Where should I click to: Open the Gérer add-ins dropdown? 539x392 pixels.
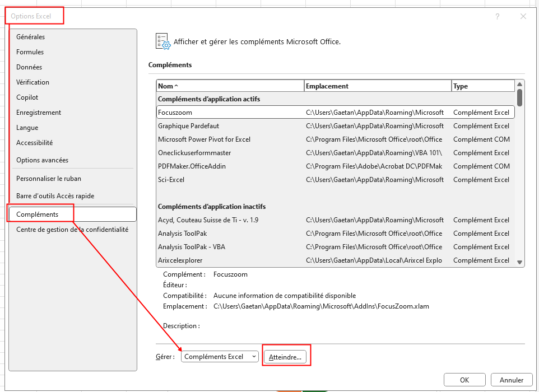point(220,357)
